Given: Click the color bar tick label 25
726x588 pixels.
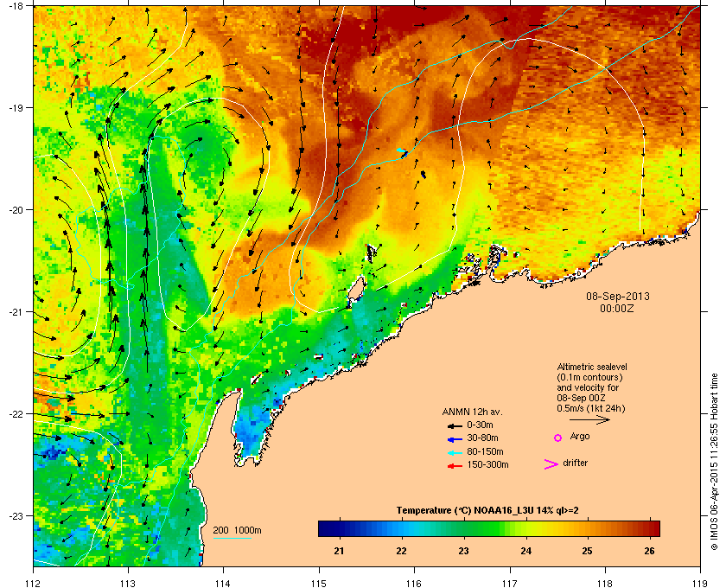Looking at the screenshot, I should click(x=588, y=551).
